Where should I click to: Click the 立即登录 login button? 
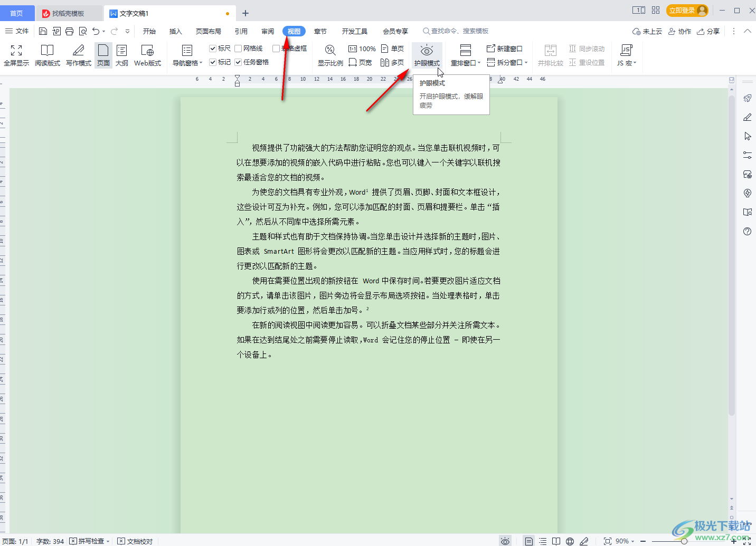687,10
